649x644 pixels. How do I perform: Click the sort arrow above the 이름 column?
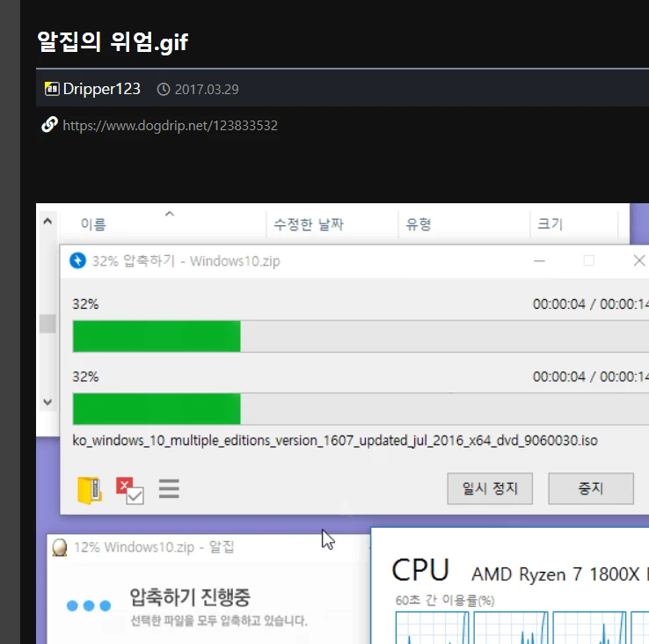170,214
